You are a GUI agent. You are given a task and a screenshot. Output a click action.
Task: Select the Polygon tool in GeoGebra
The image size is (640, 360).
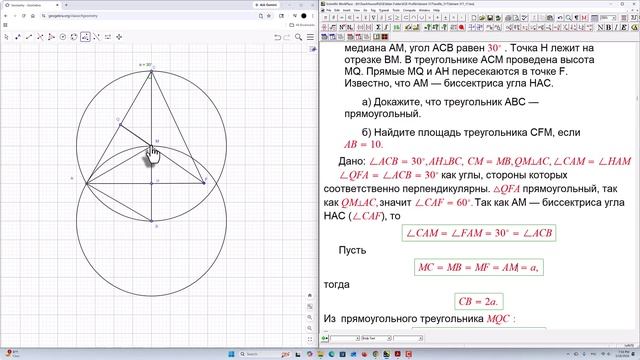point(51,37)
